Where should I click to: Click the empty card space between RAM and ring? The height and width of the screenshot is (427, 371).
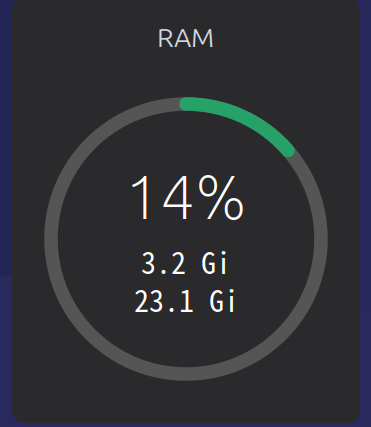pos(186,73)
